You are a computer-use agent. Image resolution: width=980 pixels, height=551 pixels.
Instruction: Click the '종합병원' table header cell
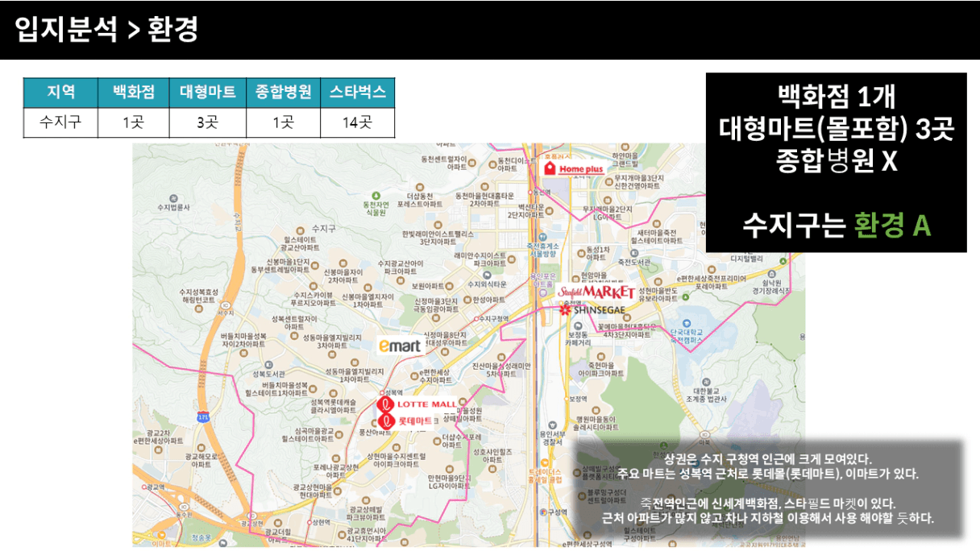(283, 92)
